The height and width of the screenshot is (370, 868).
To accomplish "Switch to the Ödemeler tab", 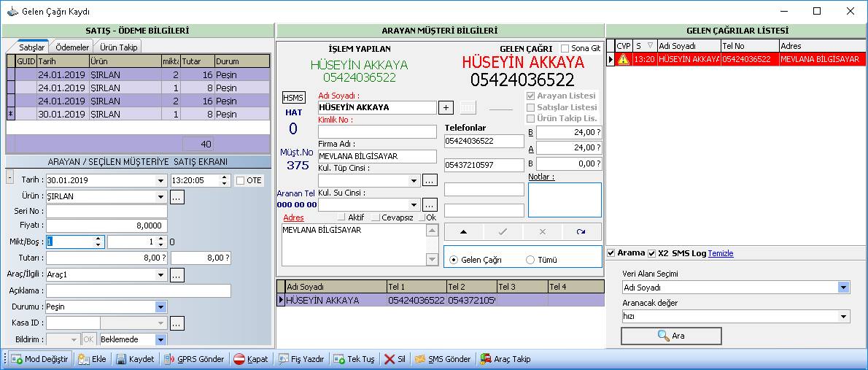I will (72, 47).
